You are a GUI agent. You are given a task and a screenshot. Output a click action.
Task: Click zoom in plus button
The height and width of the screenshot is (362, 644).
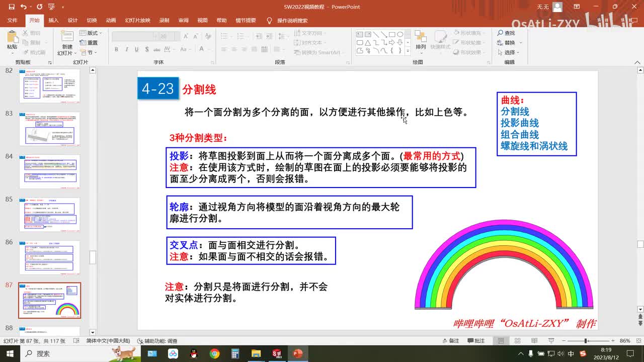coord(612,341)
